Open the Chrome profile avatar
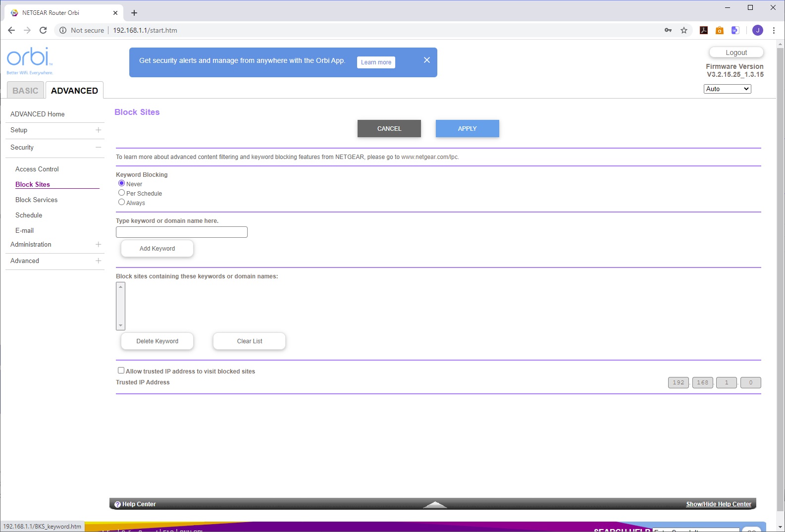The height and width of the screenshot is (532, 785). [x=758, y=30]
